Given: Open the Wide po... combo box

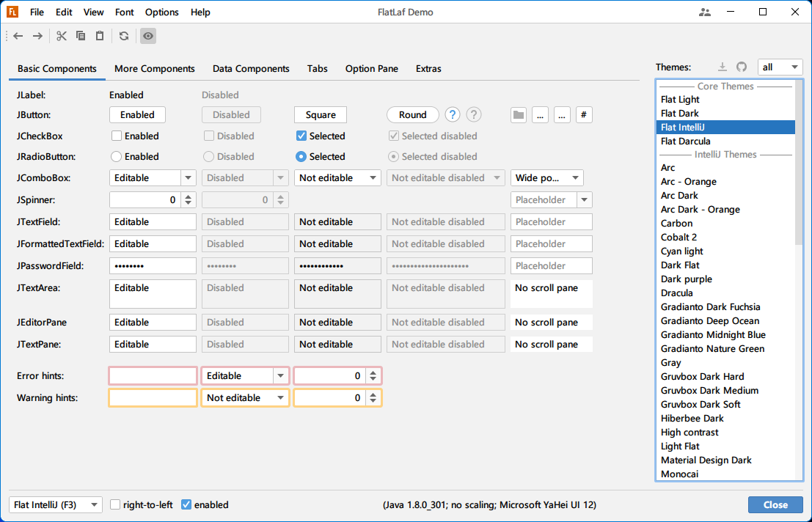Looking at the screenshot, I should click(547, 178).
